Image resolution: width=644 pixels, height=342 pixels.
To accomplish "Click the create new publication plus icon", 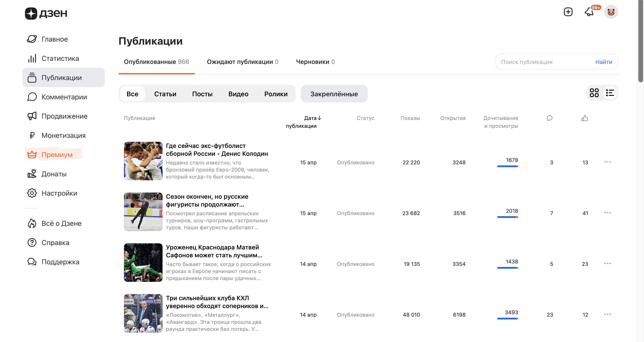I will [x=568, y=12].
